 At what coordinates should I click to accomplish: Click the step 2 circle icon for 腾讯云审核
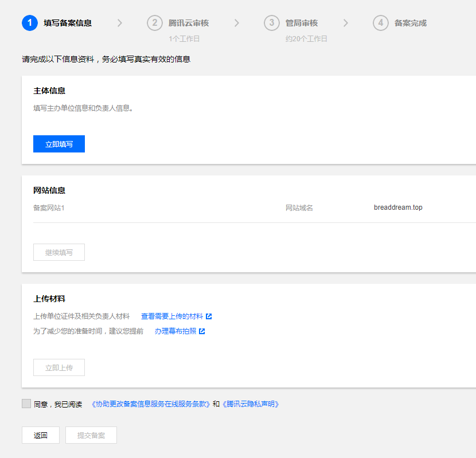[155, 23]
